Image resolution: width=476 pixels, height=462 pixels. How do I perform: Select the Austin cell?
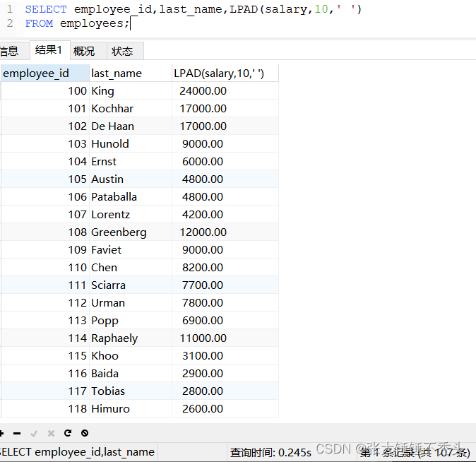[x=131, y=179]
